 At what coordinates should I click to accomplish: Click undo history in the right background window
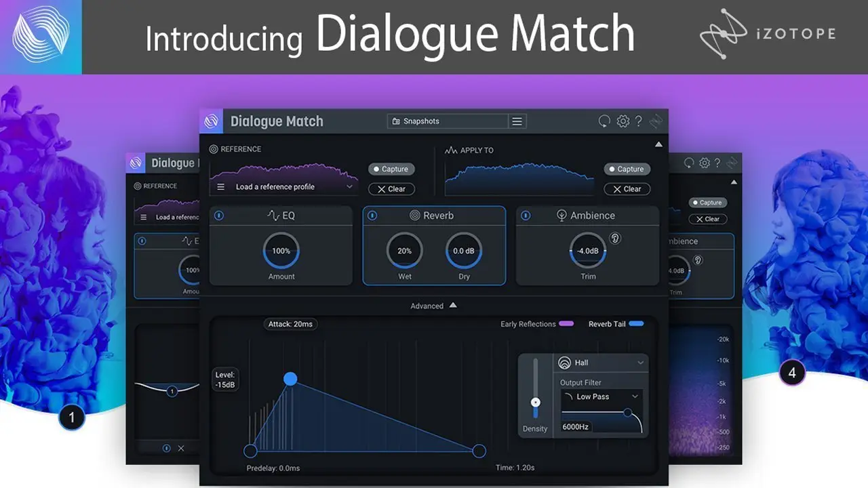[x=689, y=163]
